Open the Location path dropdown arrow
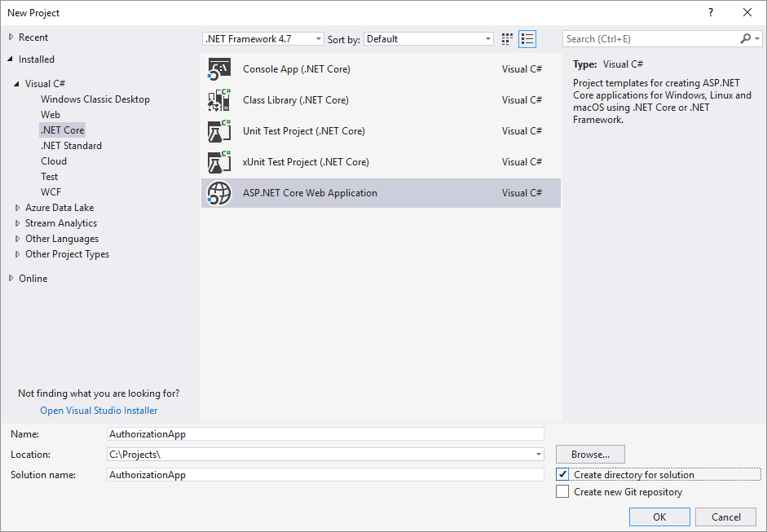The image size is (767, 532). pos(539,455)
